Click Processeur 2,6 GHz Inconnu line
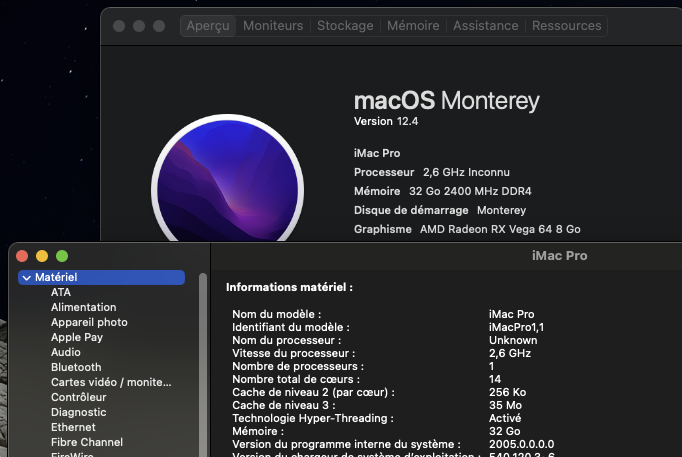 click(432, 172)
